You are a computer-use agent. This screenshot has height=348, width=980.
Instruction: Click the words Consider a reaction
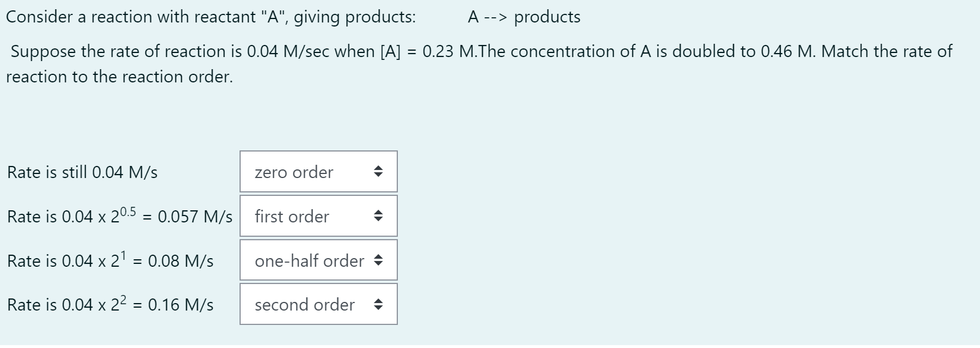[x=60, y=17]
